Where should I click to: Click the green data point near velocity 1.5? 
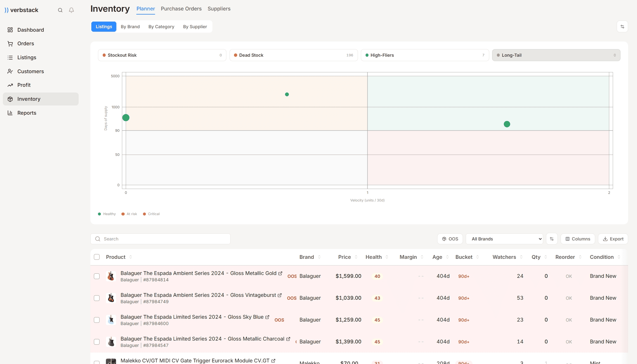(507, 124)
